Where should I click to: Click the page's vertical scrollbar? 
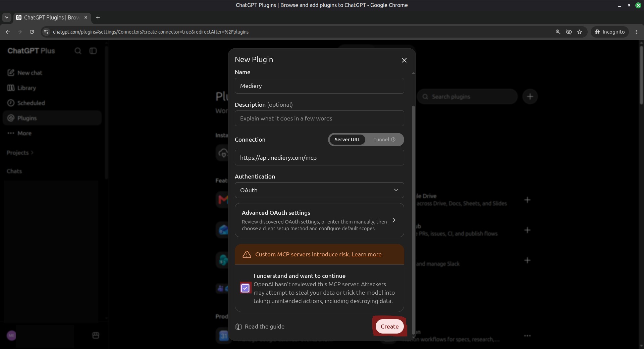[x=641, y=76]
